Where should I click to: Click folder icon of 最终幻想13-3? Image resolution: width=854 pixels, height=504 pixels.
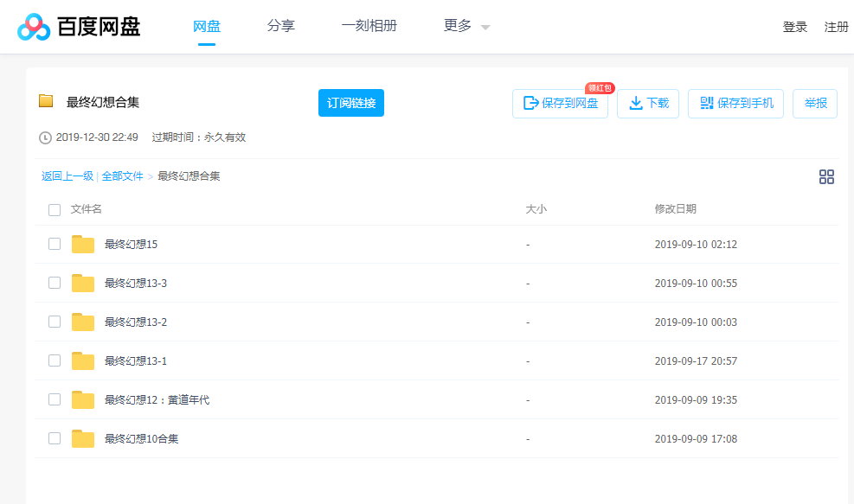point(83,283)
